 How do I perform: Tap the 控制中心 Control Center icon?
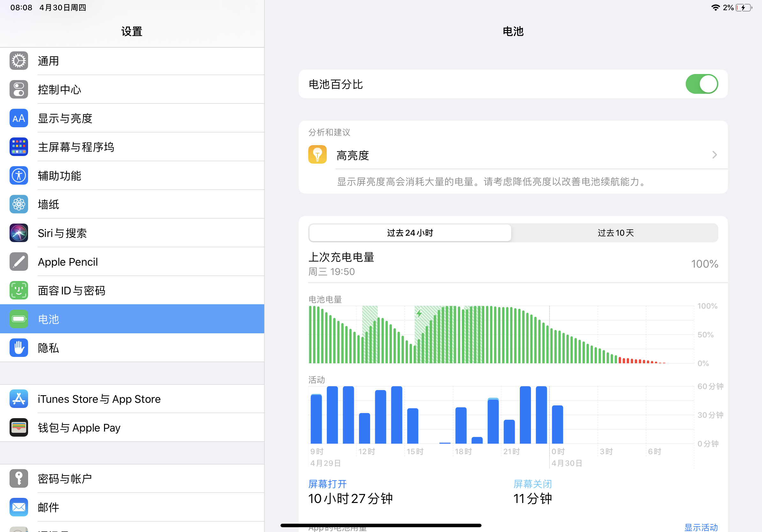click(19, 90)
